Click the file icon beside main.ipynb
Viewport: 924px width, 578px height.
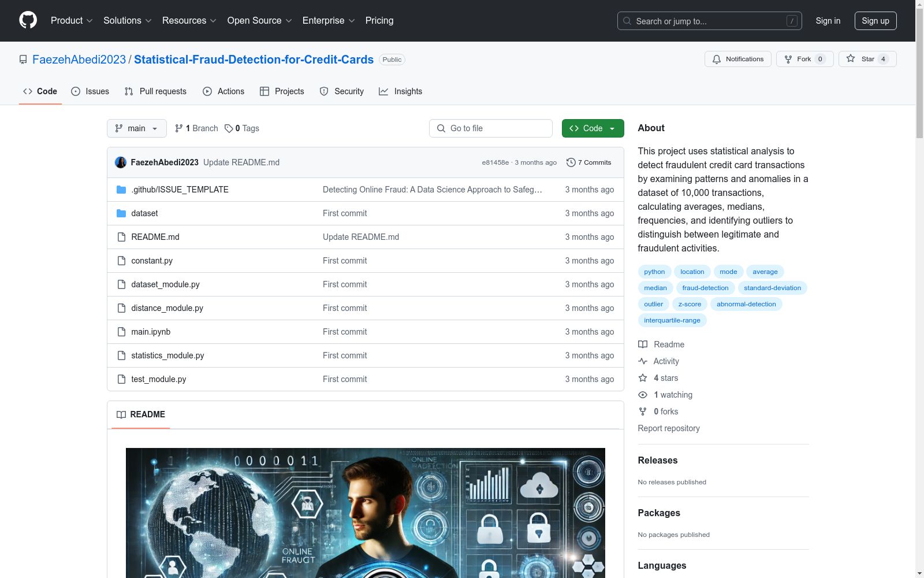(x=121, y=332)
